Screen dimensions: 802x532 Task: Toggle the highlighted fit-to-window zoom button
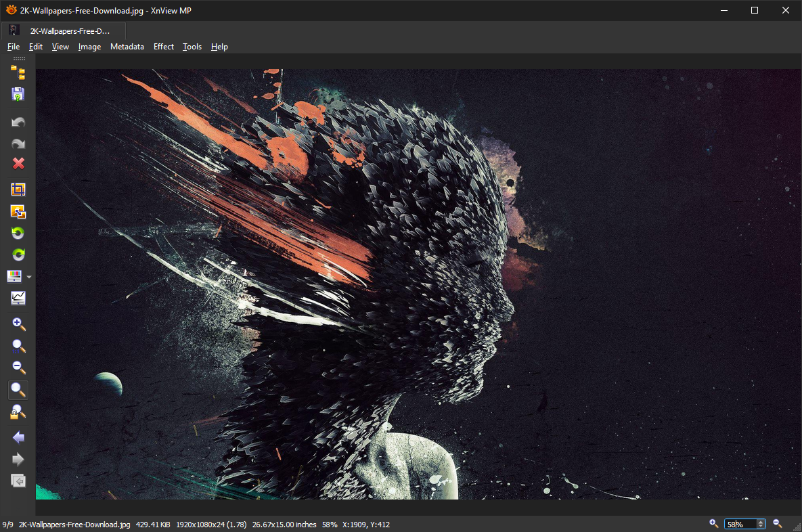(18, 390)
